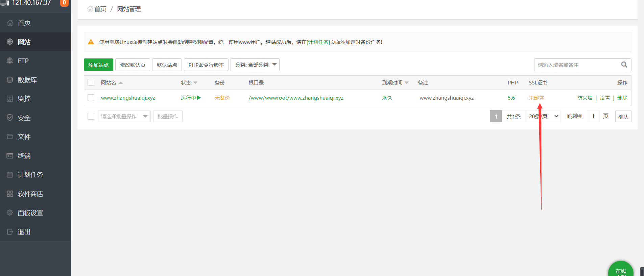Click the grid icon beside 软件商店
This screenshot has width=644, height=276.
click(x=10, y=194)
